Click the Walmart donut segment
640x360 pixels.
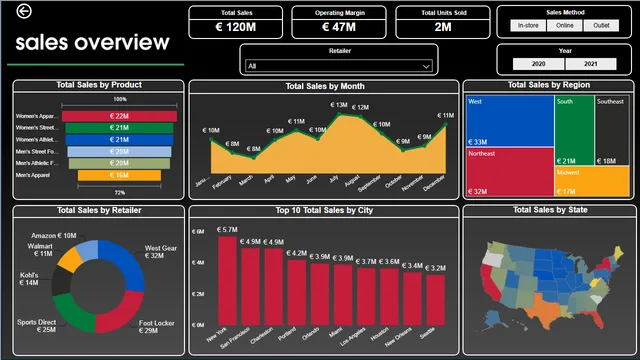(70, 260)
